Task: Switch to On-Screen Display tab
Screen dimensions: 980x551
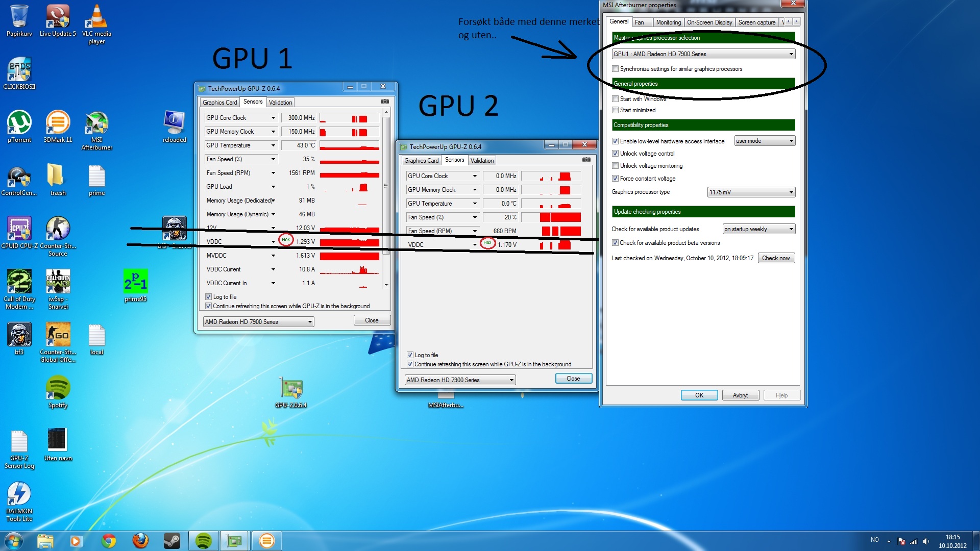Action: click(709, 22)
